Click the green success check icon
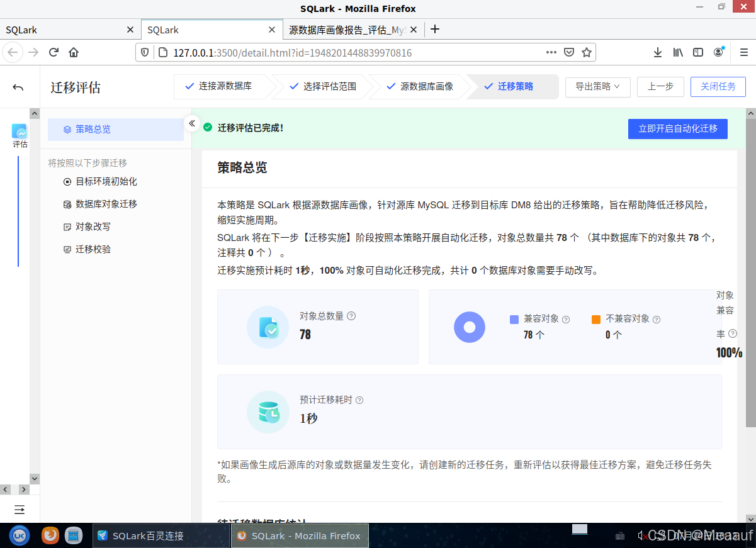The height and width of the screenshot is (548, 756). (x=208, y=128)
